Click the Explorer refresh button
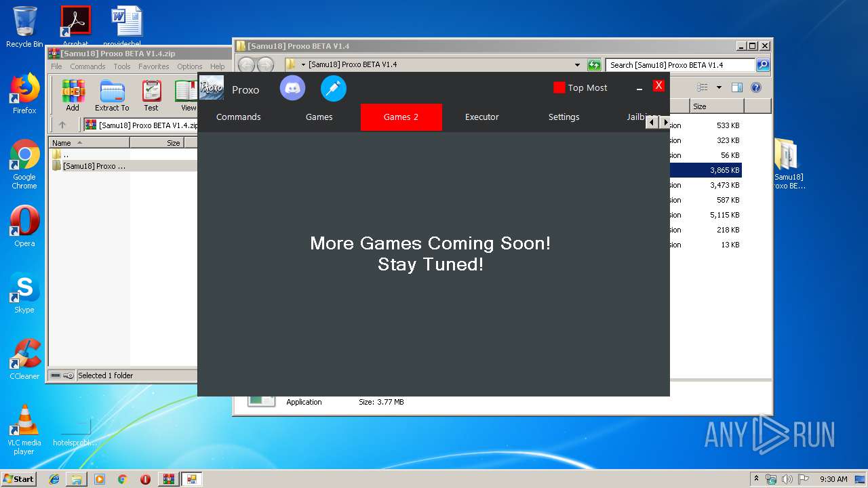This screenshot has height=488, width=868. 594,65
